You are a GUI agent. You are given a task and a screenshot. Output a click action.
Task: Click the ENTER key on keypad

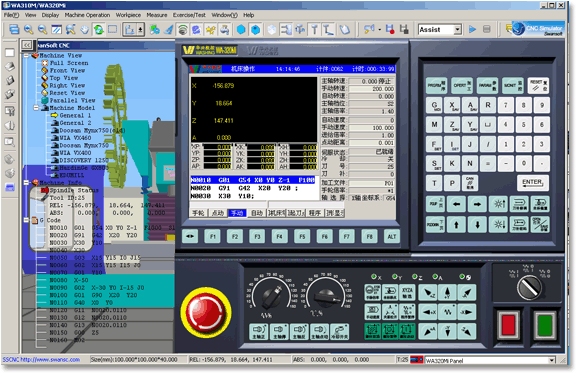pyautogui.click(x=532, y=183)
